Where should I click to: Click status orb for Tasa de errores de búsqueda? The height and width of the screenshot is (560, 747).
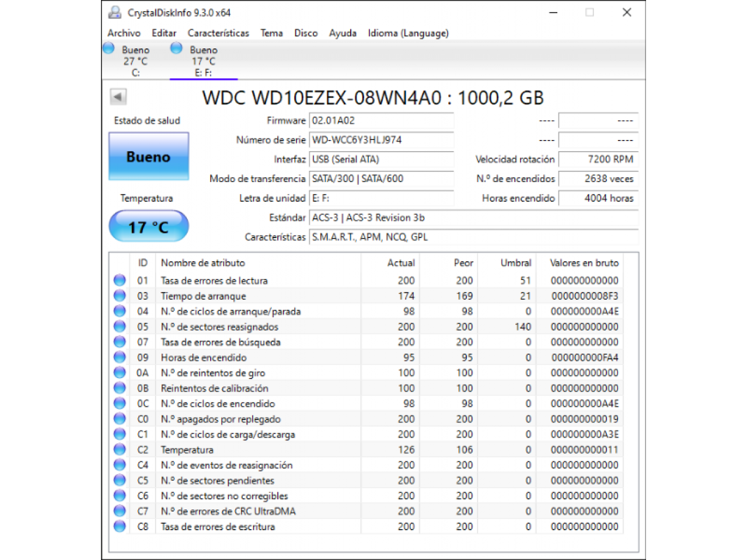coord(120,342)
